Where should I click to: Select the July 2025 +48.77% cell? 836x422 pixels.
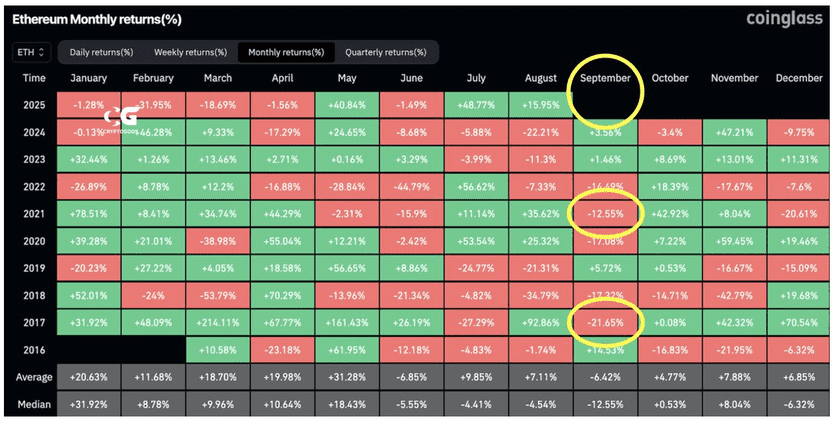pyautogui.click(x=476, y=105)
